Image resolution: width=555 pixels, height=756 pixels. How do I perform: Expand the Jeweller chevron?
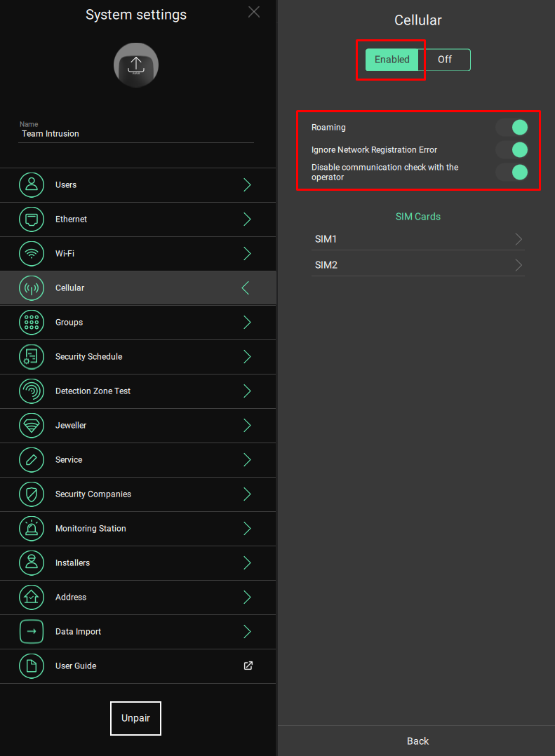tap(247, 425)
